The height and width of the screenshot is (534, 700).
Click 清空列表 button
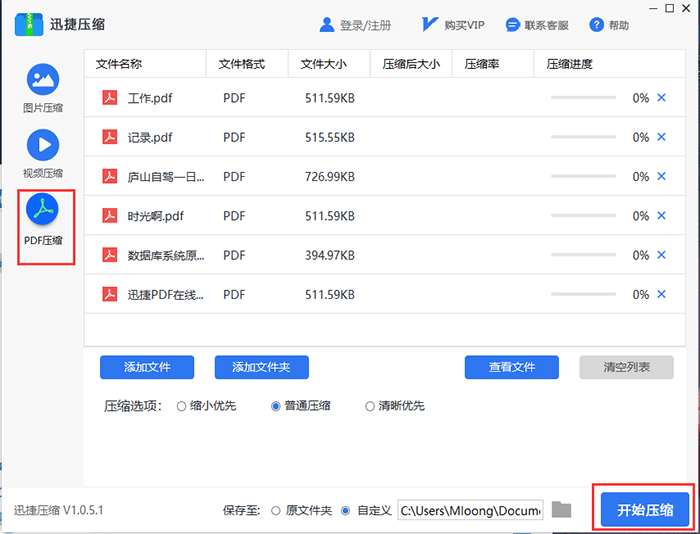[x=626, y=367]
